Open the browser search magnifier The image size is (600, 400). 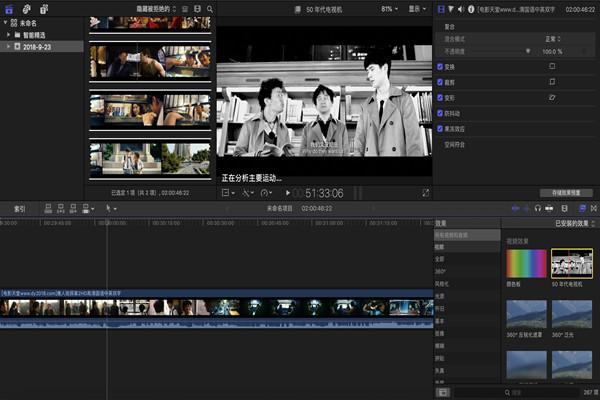point(210,9)
